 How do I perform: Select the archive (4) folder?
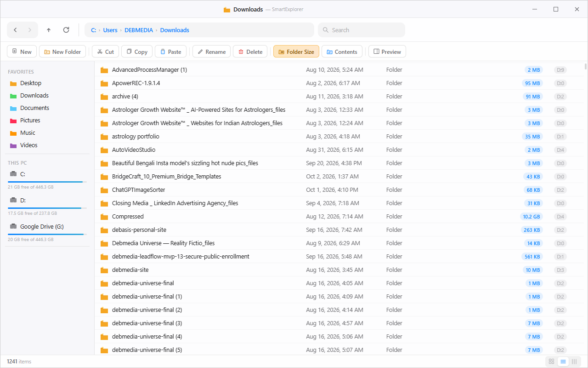pos(340,97)
